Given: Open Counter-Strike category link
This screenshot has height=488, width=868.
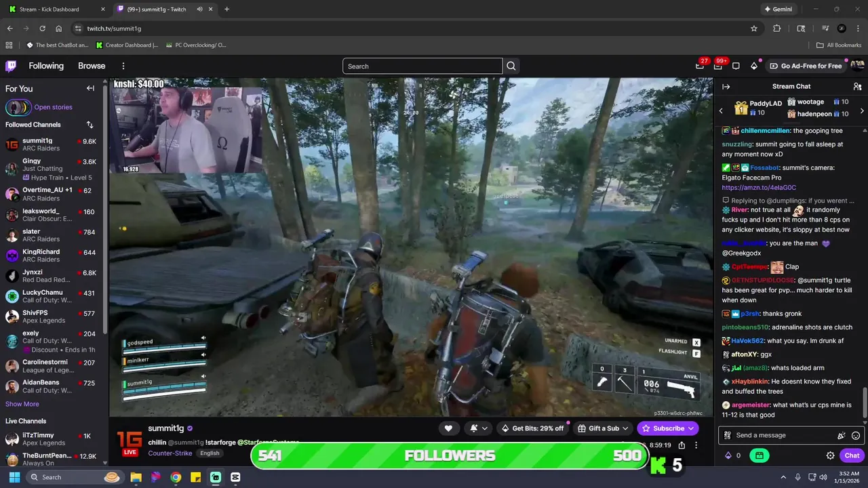Looking at the screenshot, I should pos(170,453).
